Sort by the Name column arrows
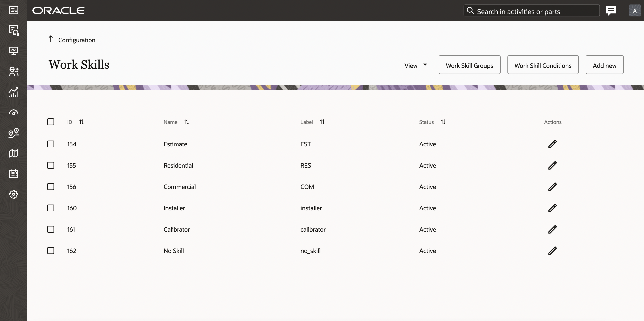The width and height of the screenshot is (644, 321). point(187,122)
